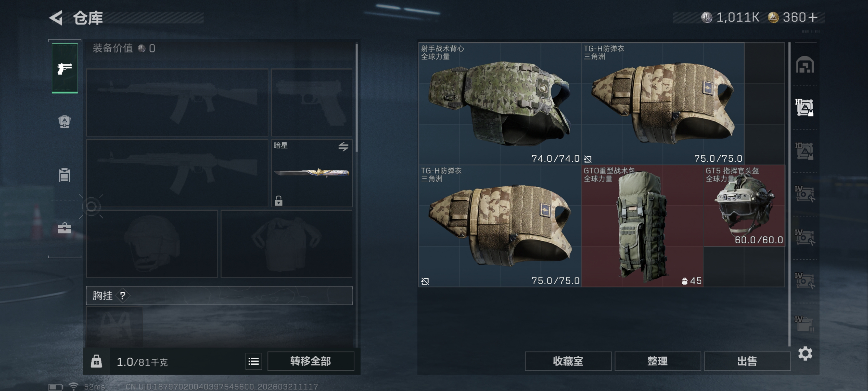
Task: Select the 射手战术背心 armor item
Action: 500,103
